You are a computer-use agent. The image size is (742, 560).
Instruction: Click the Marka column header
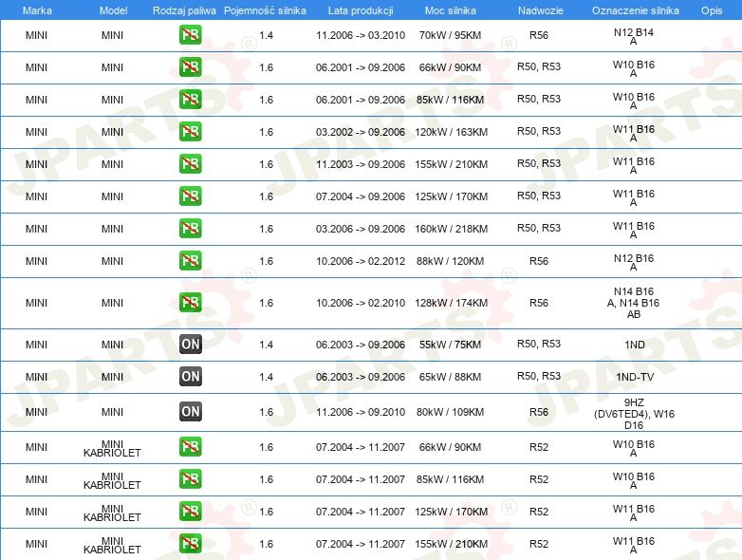tap(37, 10)
